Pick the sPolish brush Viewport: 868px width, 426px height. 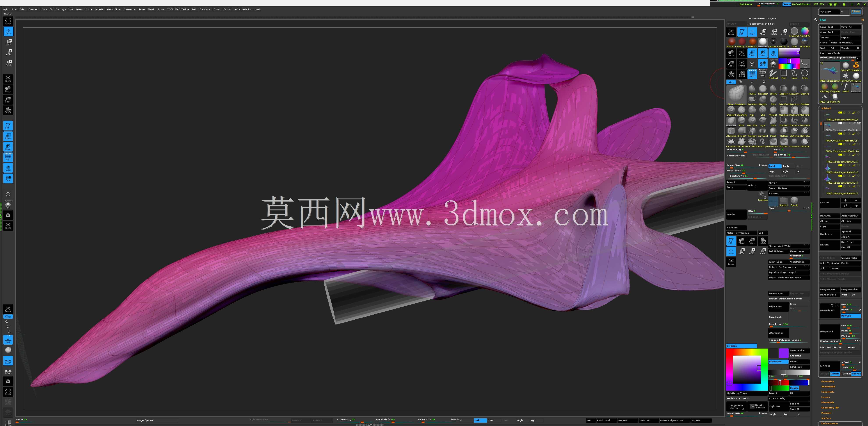(x=773, y=90)
